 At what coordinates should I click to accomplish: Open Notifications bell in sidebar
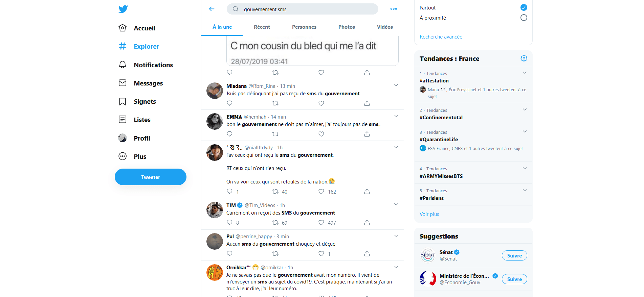point(146,65)
